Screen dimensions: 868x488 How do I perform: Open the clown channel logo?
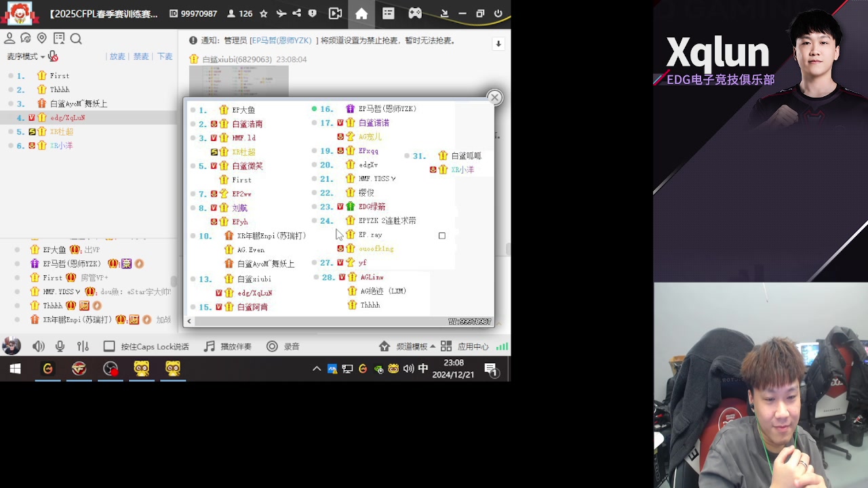point(20,13)
